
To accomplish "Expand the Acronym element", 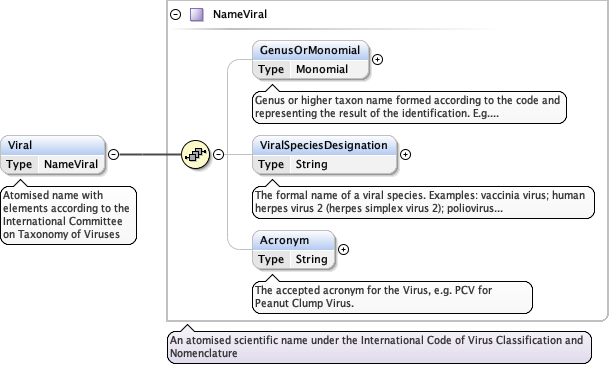I will 343,249.
